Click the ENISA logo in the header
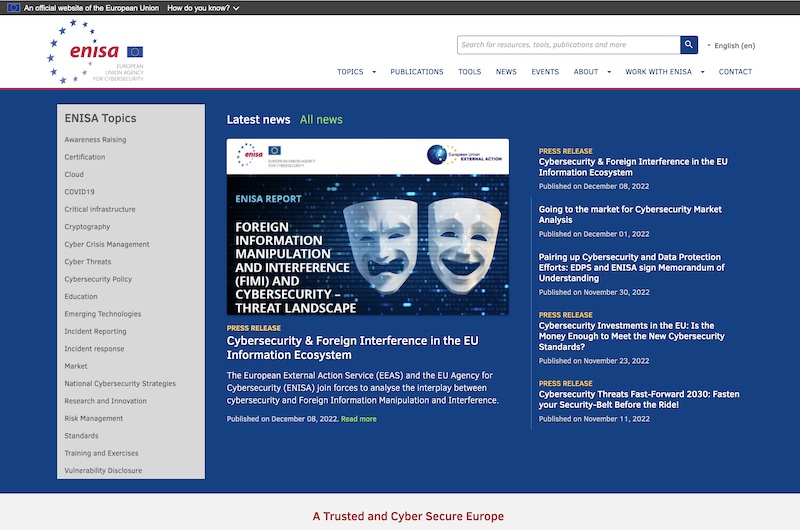 click(x=95, y=51)
